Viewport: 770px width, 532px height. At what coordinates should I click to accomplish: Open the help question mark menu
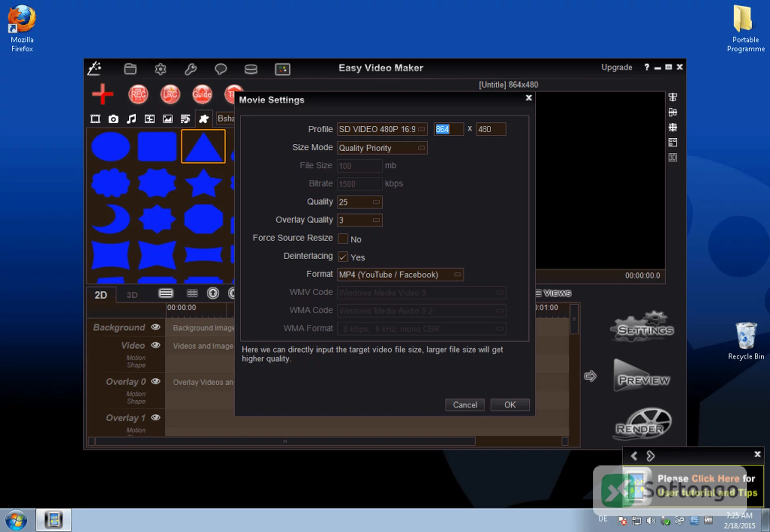click(x=646, y=67)
